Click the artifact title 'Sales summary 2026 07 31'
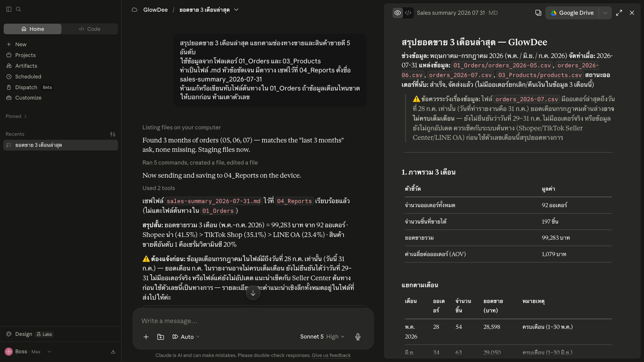 [x=451, y=13]
